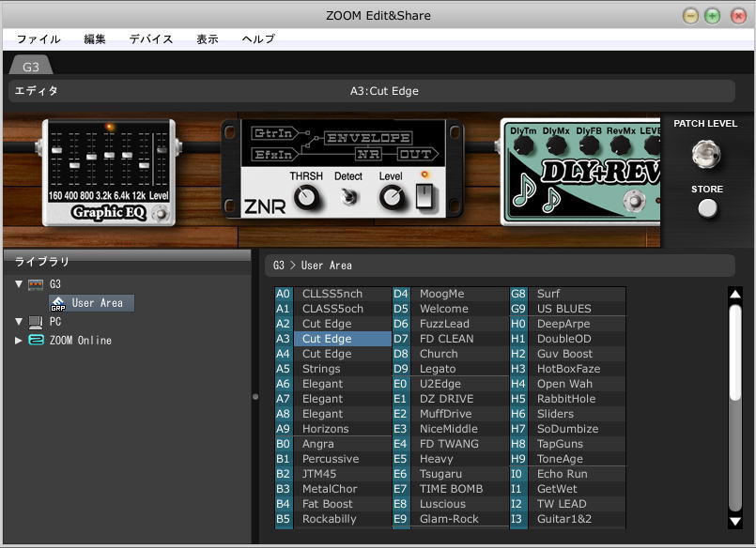756x548 pixels.
Task: Select patch B5 Rockabilly
Action: click(332, 519)
